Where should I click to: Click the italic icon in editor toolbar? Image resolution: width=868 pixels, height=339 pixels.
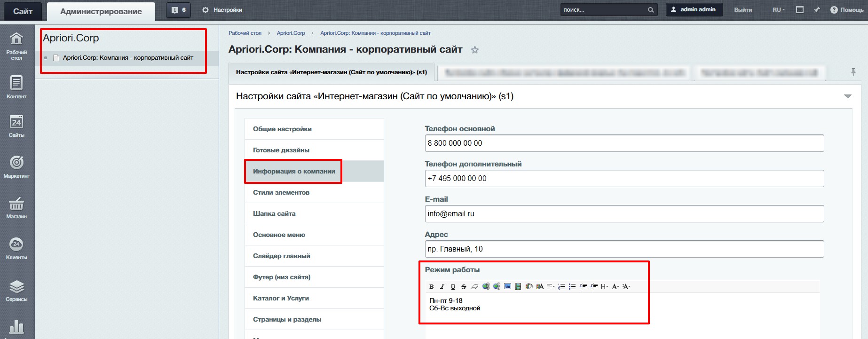[x=442, y=287]
